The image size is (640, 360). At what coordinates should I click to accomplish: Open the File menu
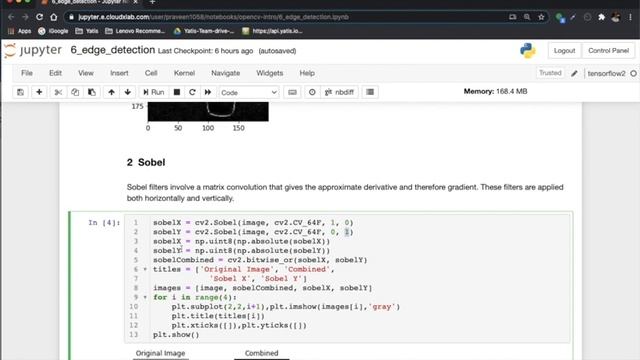click(27, 73)
